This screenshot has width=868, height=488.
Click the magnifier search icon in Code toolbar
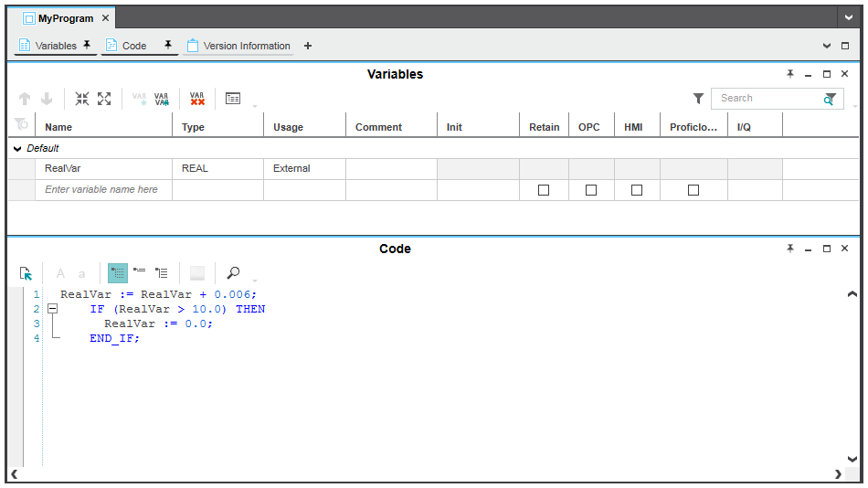pyautogui.click(x=233, y=273)
